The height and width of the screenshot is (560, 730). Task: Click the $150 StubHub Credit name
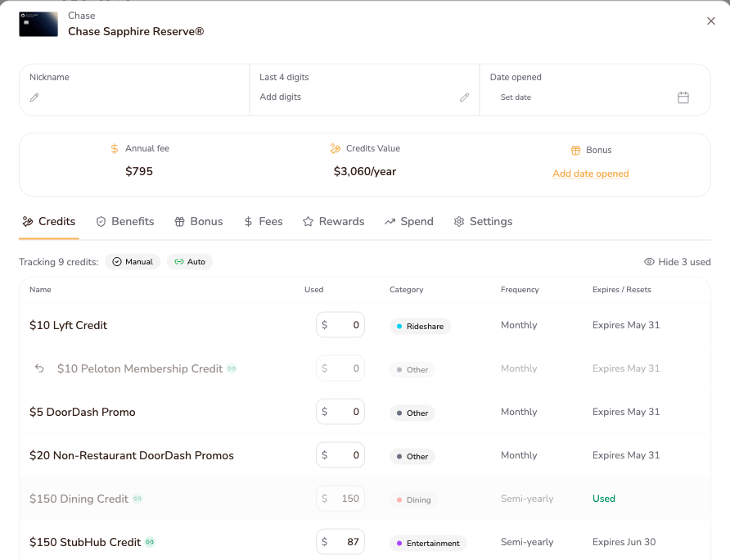click(85, 542)
